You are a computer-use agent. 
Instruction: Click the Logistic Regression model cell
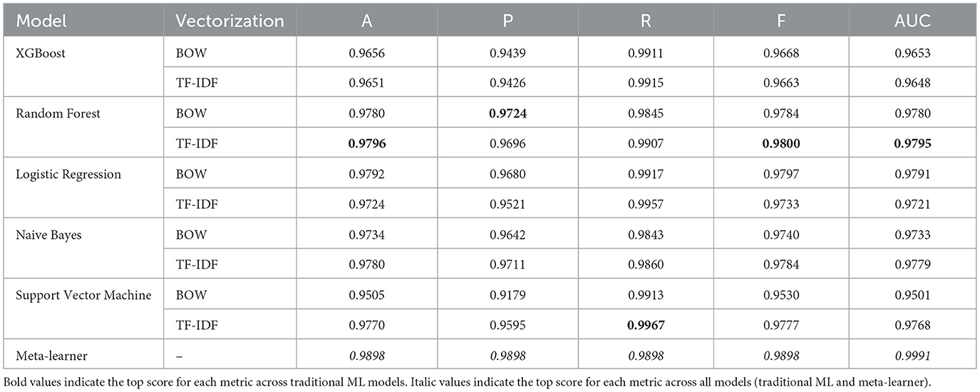pyautogui.click(x=68, y=174)
